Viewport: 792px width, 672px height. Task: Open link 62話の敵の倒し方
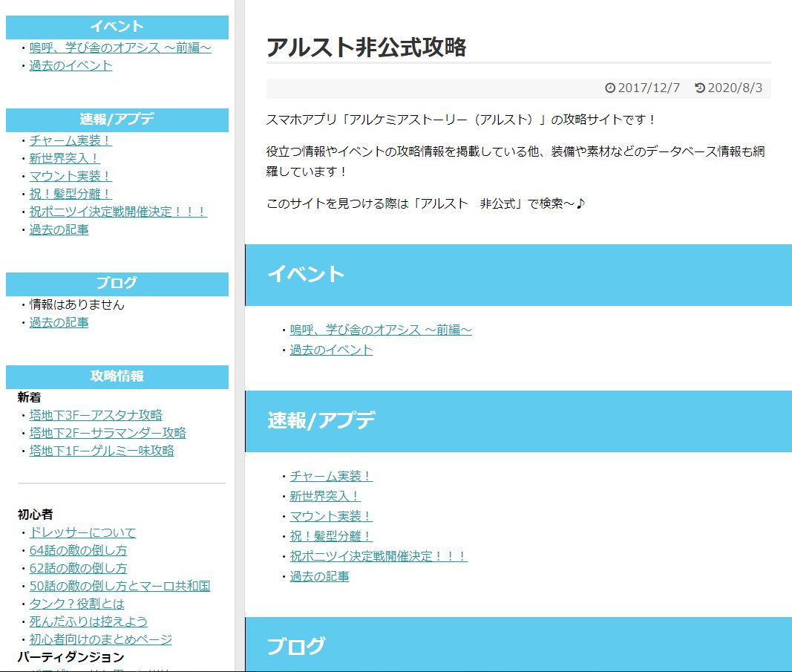click(x=78, y=568)
